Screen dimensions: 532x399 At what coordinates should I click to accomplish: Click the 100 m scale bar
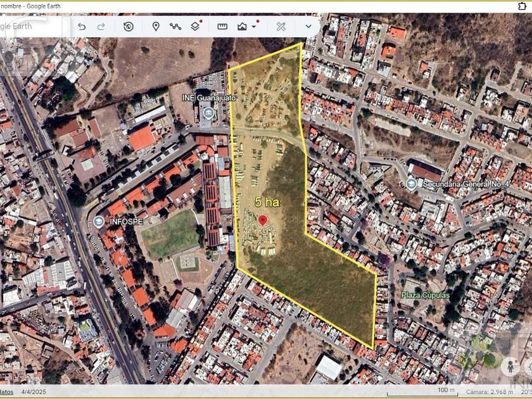pyautogui.click(x=444, y=391)
